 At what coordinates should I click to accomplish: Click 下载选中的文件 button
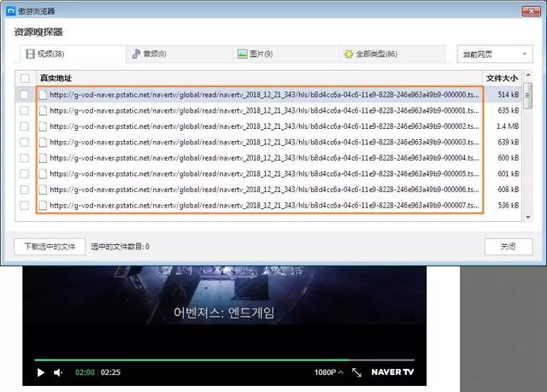pos(50,247)
